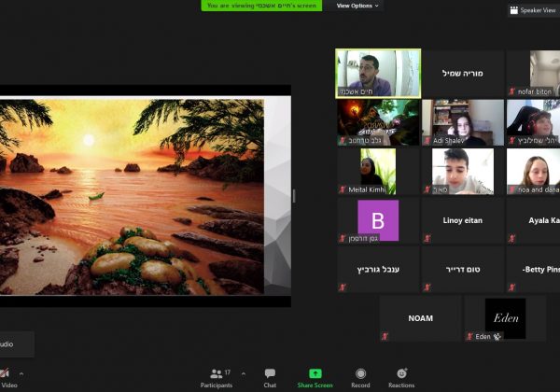Click the muted mic icon on Ayala tile
Image resolution: width=560 pixels, height=392 pixels.
point(511,239)
